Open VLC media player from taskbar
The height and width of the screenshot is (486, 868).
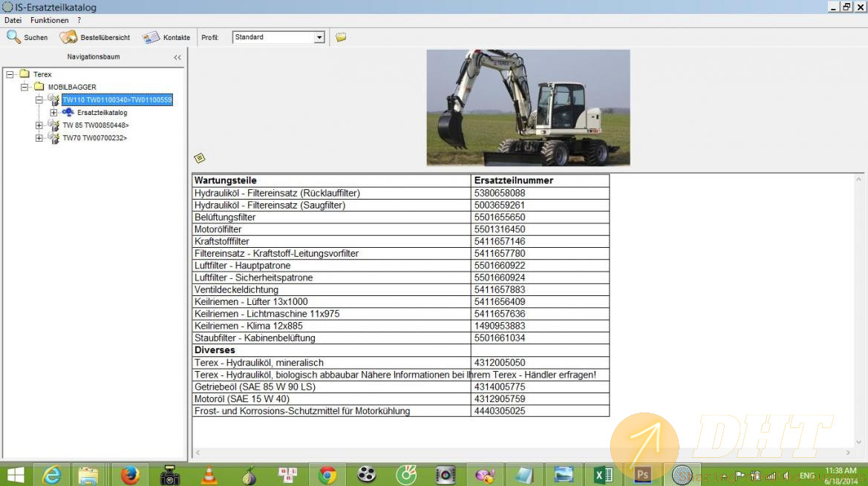click(209, 475)
